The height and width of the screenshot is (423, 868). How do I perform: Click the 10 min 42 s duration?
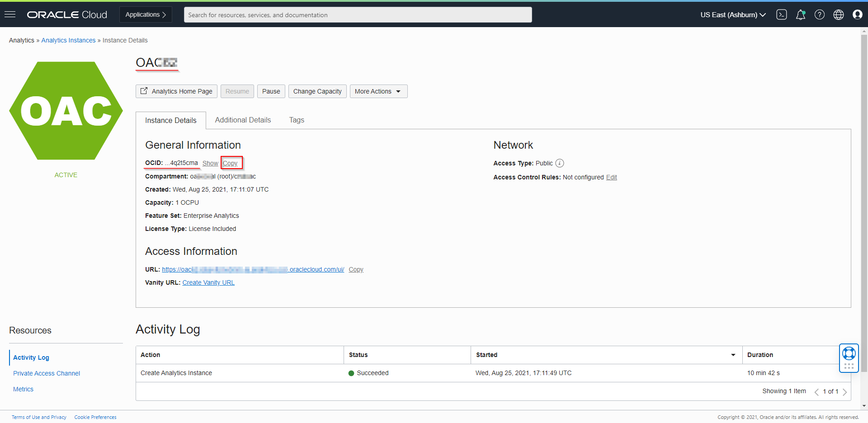point(764,373)
